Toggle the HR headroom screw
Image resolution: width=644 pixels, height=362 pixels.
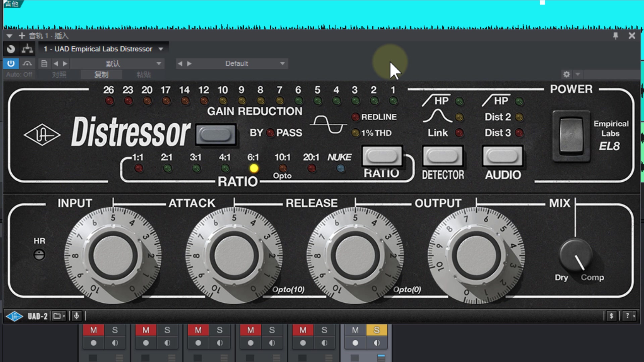coord(39,255)
